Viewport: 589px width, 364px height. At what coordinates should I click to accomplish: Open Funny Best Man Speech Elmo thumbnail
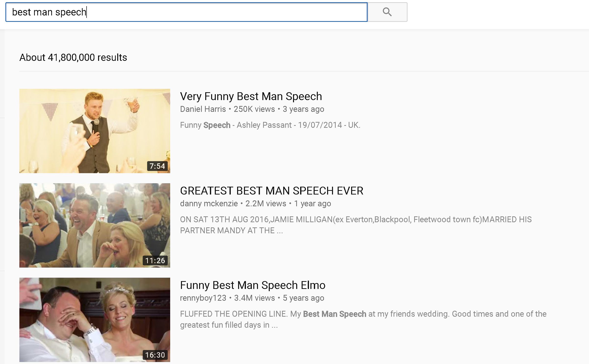pyautogui.click(x=95, y=320)
